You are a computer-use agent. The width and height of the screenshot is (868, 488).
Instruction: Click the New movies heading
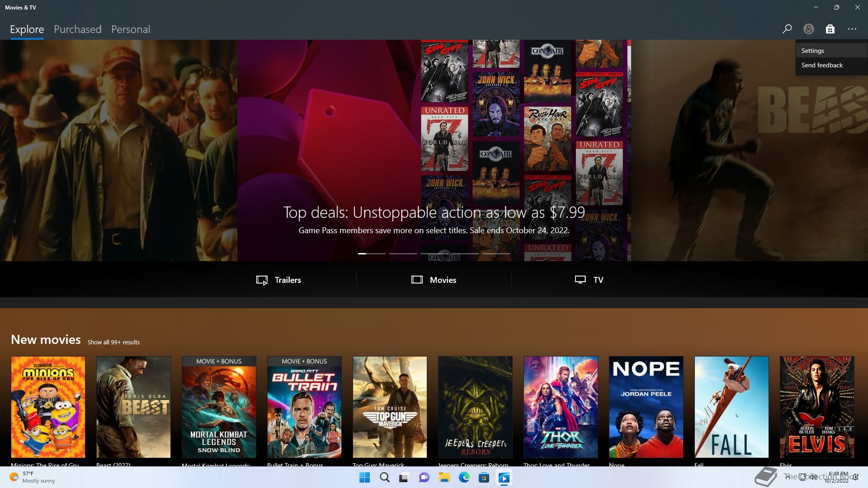click(46, 339)
